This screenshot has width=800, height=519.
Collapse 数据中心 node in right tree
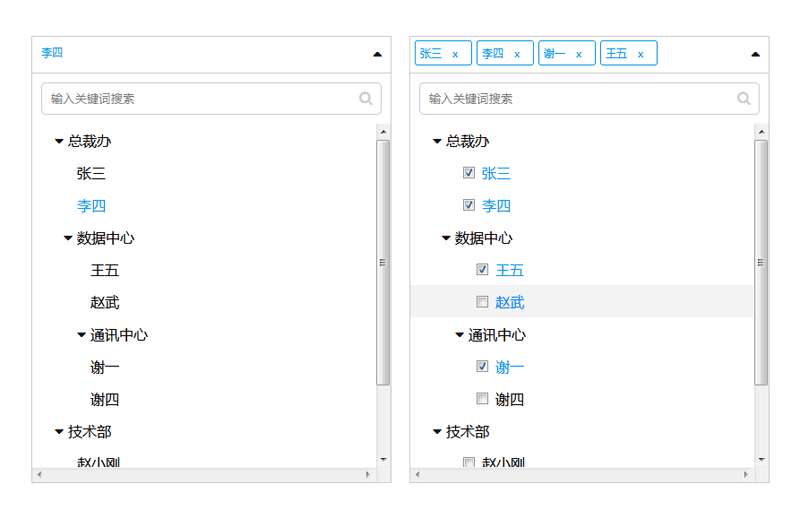point(446,238)
